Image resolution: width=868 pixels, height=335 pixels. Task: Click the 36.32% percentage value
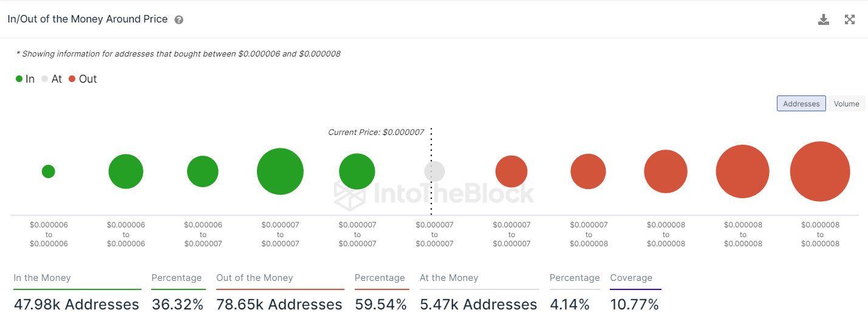pos(177,304)
